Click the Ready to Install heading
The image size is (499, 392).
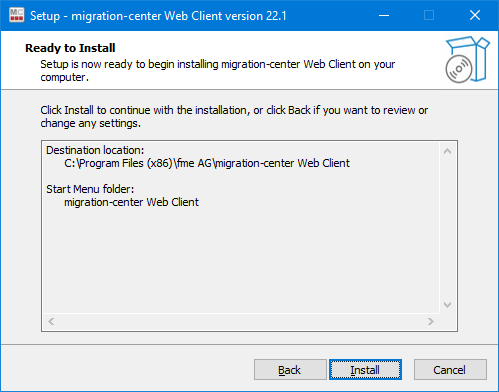click(70, 48)
